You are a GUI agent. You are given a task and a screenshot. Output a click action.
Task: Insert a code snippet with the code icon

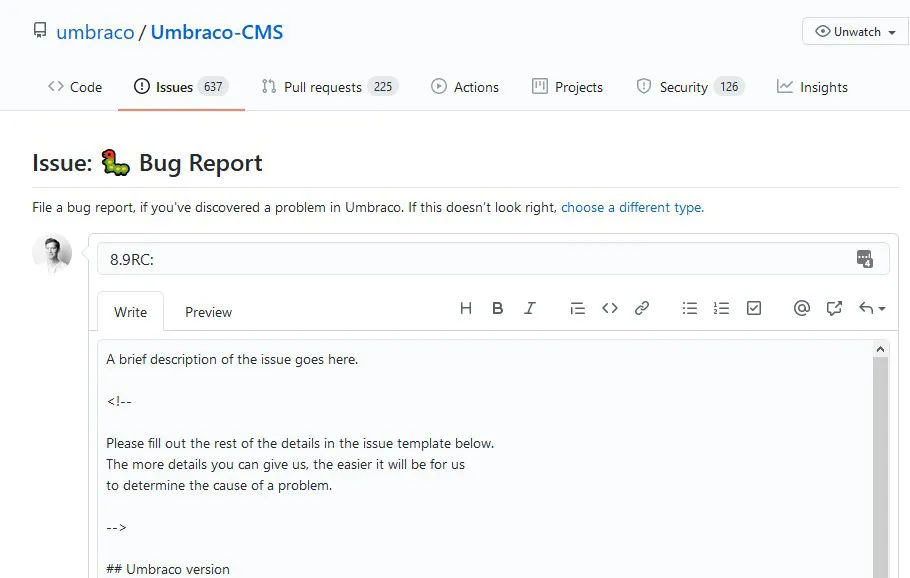pyautogui.click(x=610, y=308)
